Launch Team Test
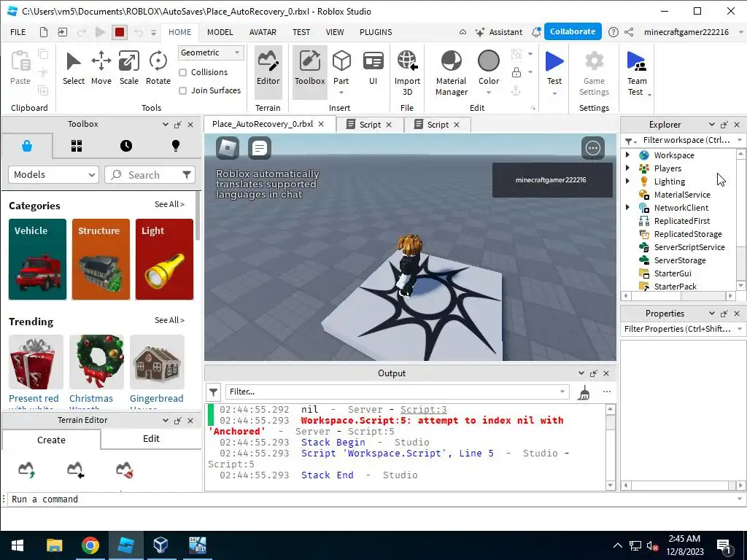 point(636,73)
